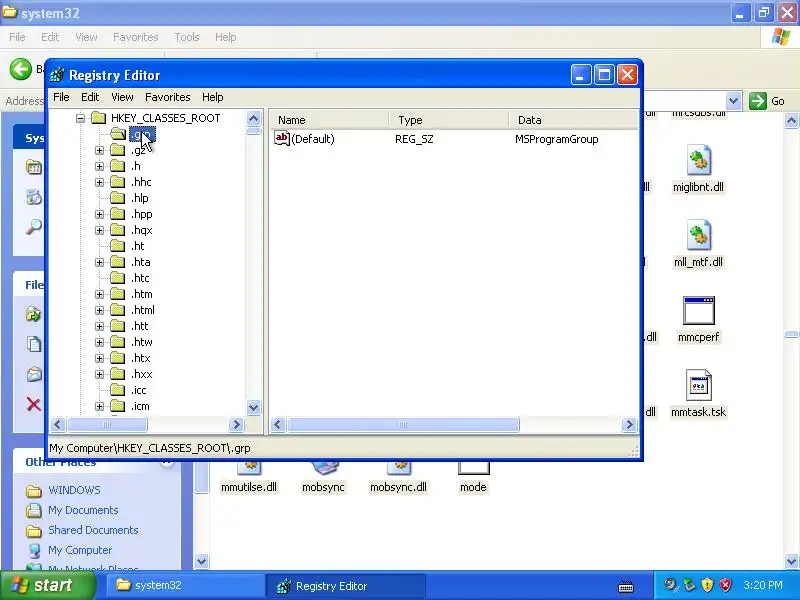Screen dimensions: 800x600
Task: Select the mode file label
Action: tap(473, 487)
